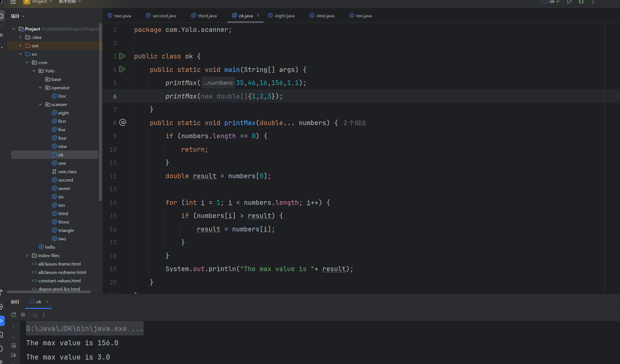Click the profiler icon in Run toolbar
620x364 pixels.
(34, 315)
